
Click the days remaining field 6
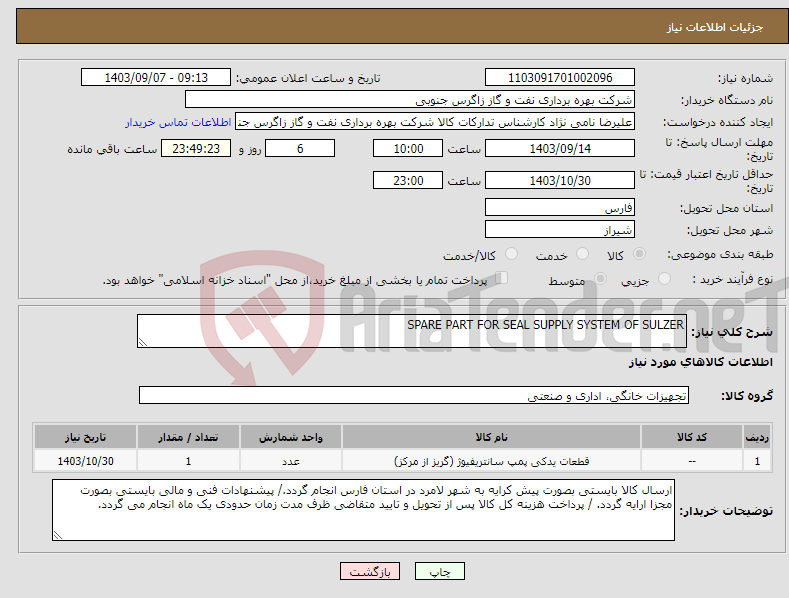300,148
